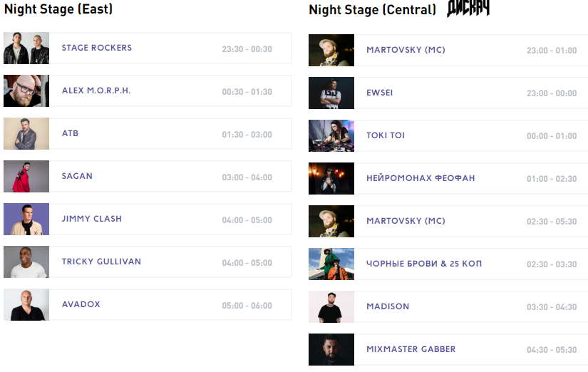The image size is (588, 372).
Task: Click the Jimmy Clash thumbnail image
Action: click(26, 219)
